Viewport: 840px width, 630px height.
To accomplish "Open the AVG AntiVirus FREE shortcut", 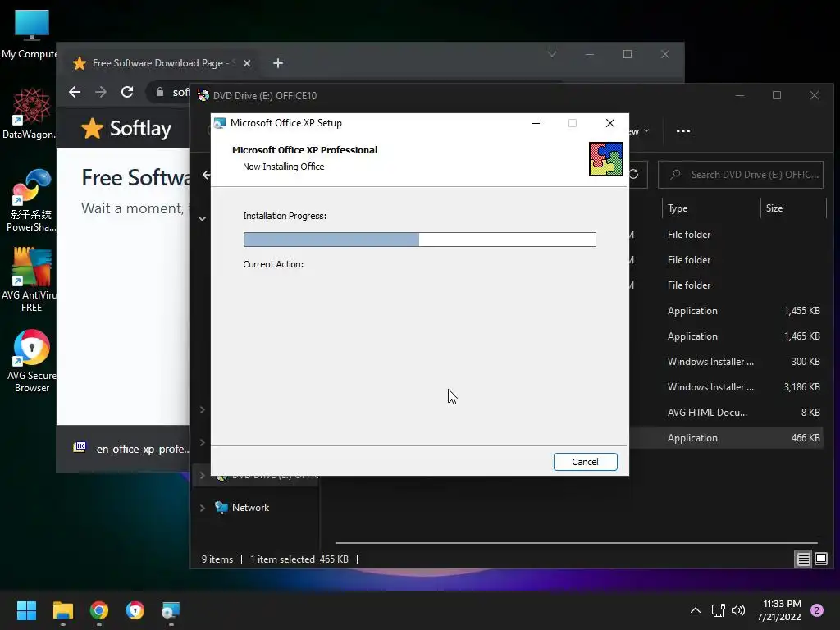I will point(31,280).
